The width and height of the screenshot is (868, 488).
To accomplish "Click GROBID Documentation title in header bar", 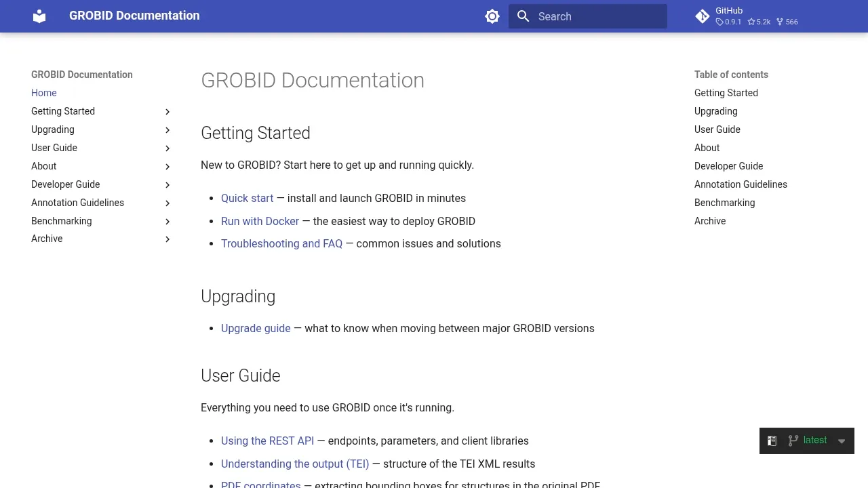I will point(134,16).
